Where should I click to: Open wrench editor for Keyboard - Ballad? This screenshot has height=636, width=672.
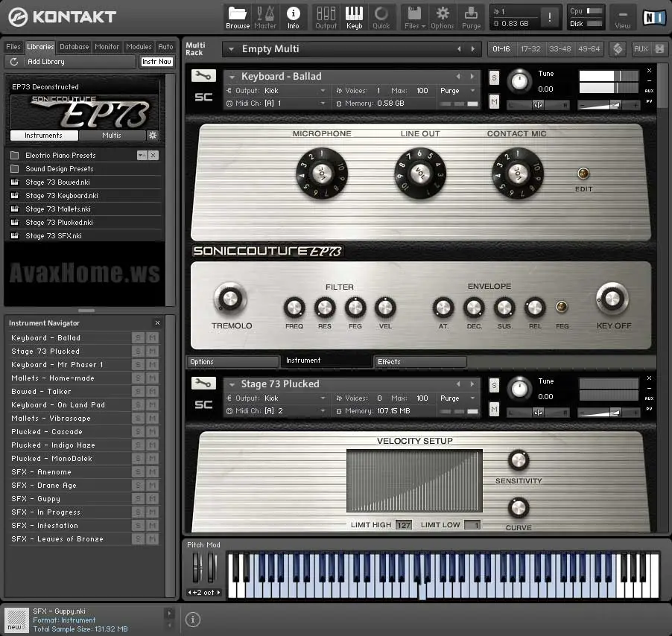click(203, 76)
